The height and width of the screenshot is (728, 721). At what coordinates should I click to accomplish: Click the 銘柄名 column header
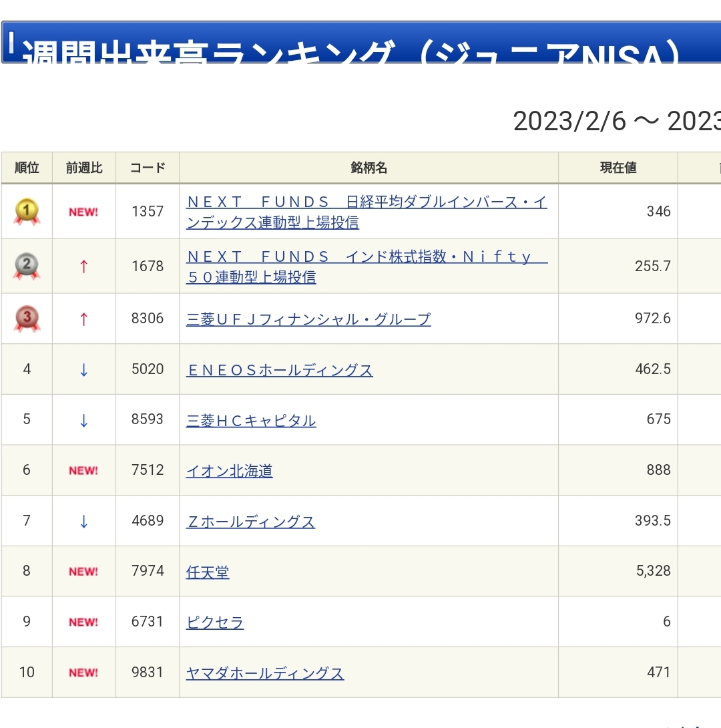pos(369,168)
